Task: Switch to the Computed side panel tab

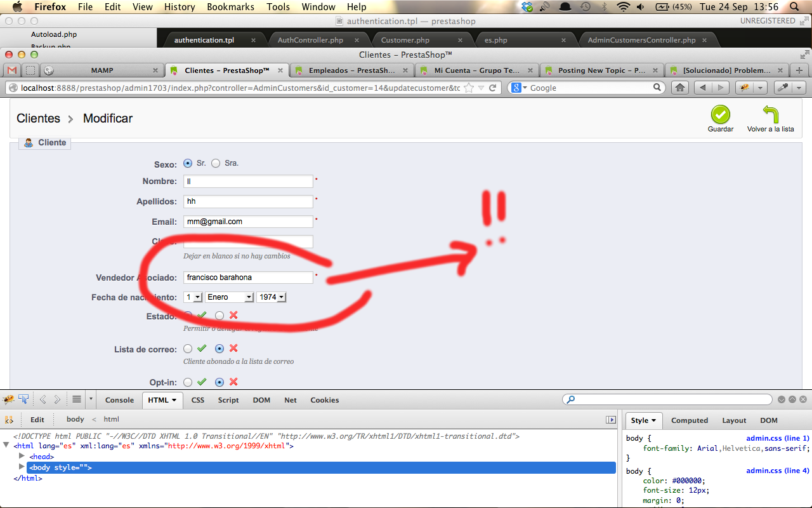Action: [690, 420]
